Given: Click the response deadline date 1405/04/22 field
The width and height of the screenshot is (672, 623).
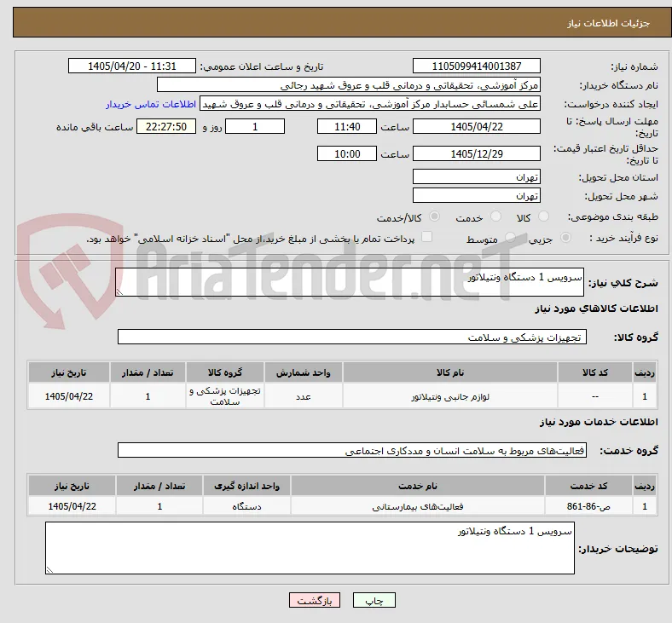Looking at the screenshot, I should [476, 126].
